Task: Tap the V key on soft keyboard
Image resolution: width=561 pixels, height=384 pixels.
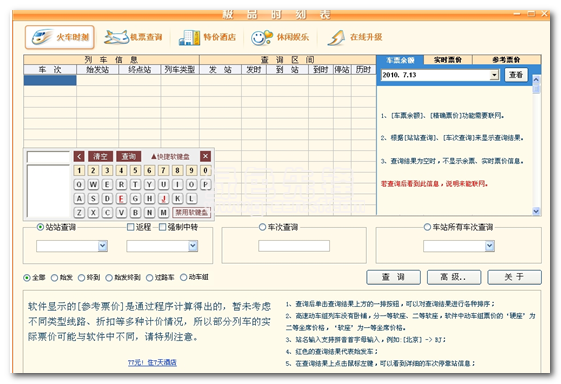Action: 121,212
